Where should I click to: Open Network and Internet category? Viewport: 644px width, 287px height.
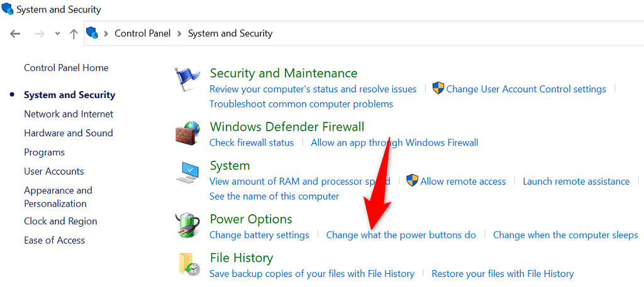coord(69,114)
